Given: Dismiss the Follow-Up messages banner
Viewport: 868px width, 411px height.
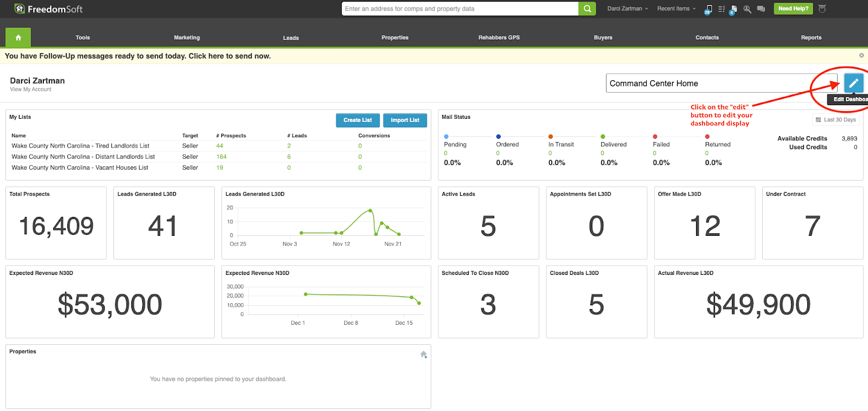Looking at the screenshot, I should click(x=861, y=55).
